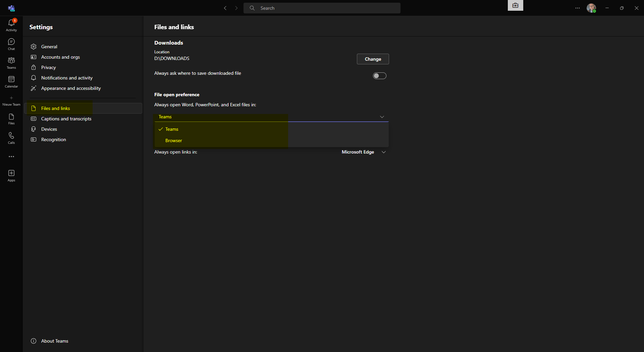Image resolution: width=644 pixels, height=352 pixels.
Task: Click the Change download location button
Action: pos(373,59)
